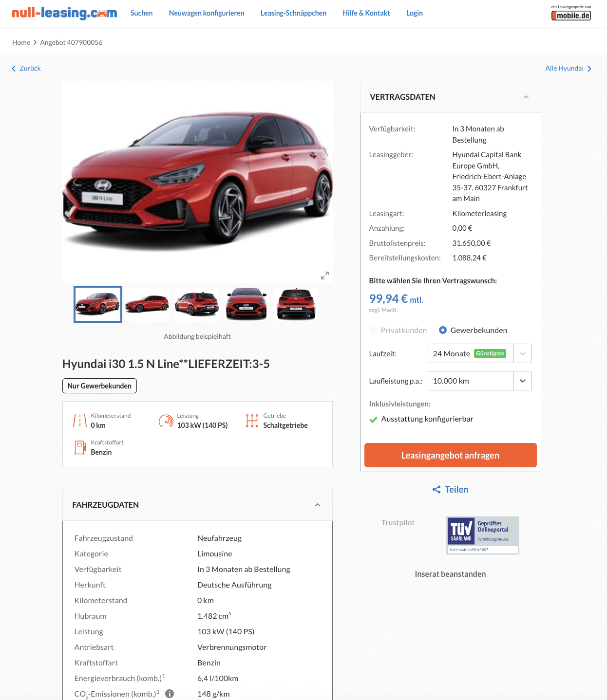This screenshot has width=607, height=700.
Task: Click the CO2 emissions info icon
Action: click(x=170, y=694)
